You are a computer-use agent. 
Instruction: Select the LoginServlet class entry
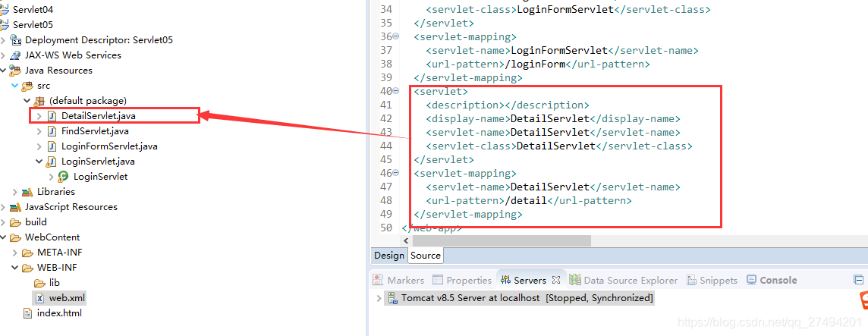[100, 177]
